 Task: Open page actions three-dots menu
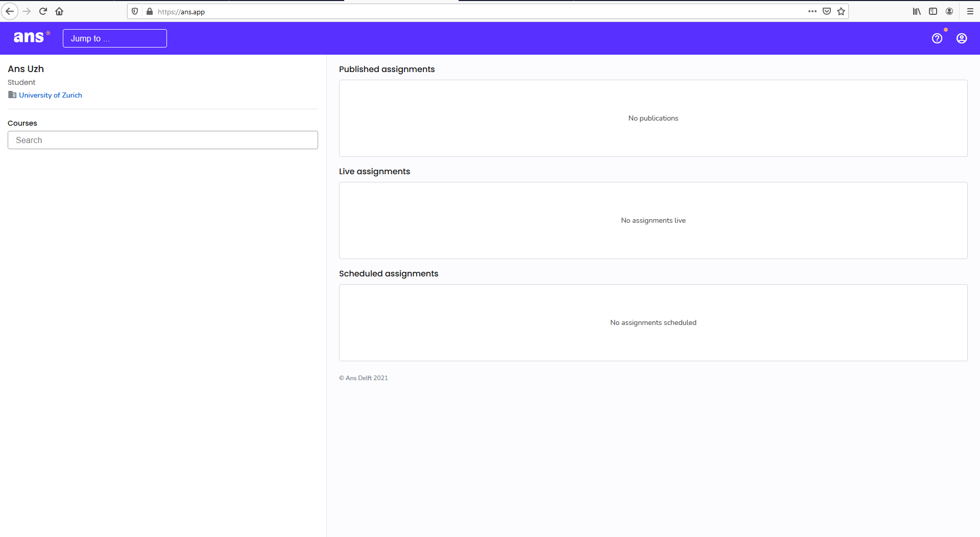click(x=812, y=11)
